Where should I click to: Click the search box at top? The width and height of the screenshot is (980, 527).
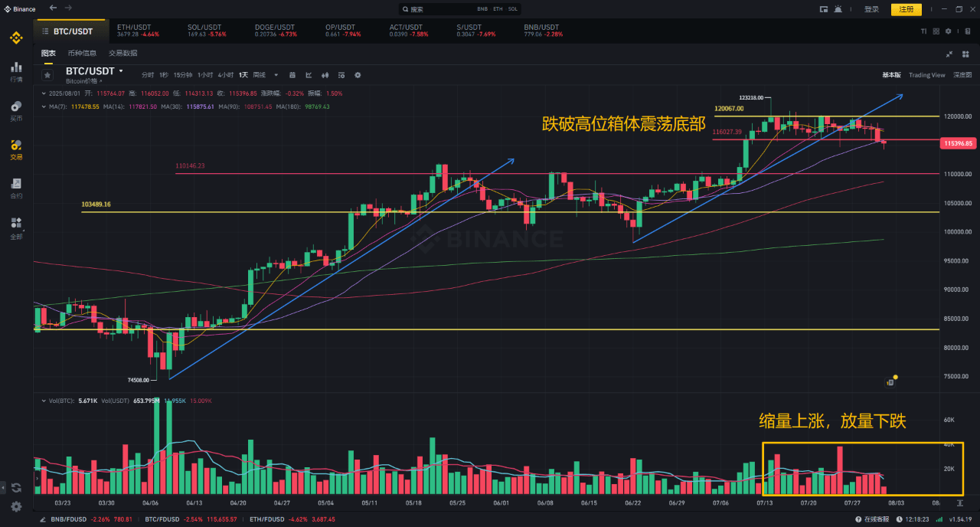click(461, 9)
